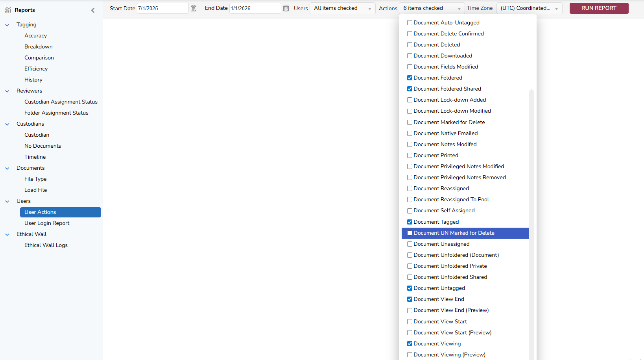Enable the Document Printed checkbox
The image size is (644, 360).
point(410,156)
